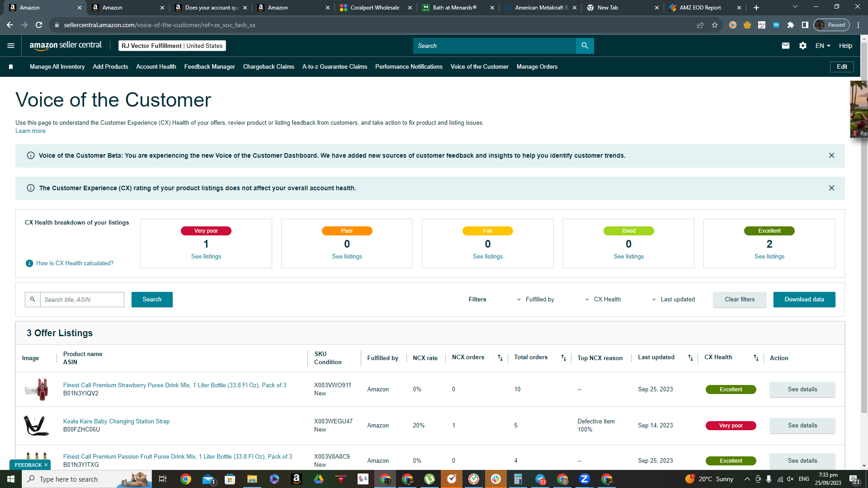Open the Windows Start menu
This screenshot has height=488, width=868.
pos(11,479)
